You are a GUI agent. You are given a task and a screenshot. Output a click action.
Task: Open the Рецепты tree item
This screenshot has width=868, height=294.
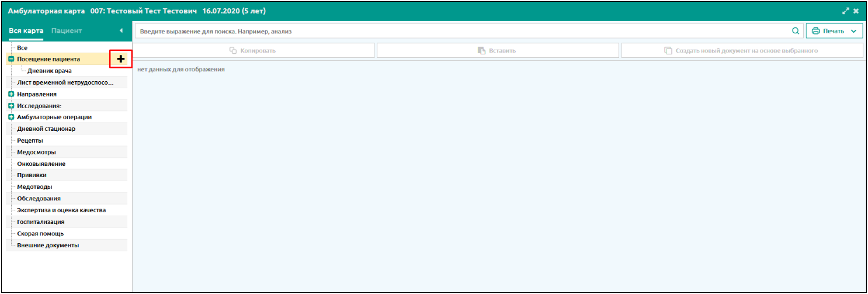(x=30, y=140)
